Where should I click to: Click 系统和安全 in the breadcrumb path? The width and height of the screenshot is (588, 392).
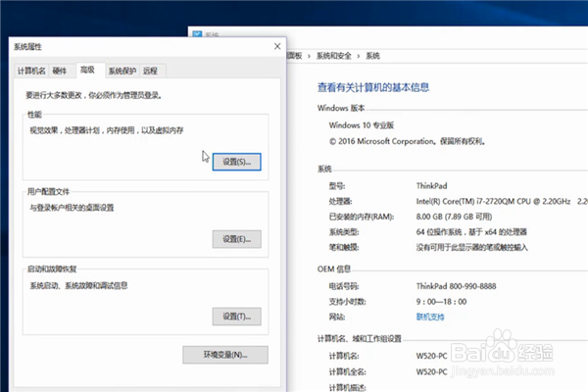(x=334, y=56)
